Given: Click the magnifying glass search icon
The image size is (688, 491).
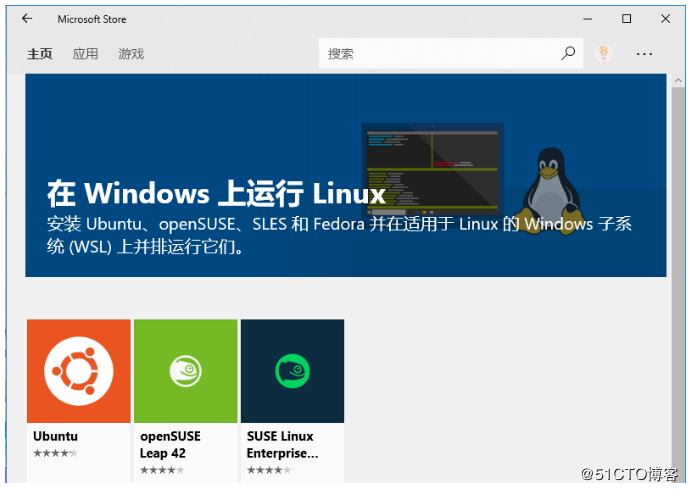Looking at the screenshot, I should click(x=568, y=54).
